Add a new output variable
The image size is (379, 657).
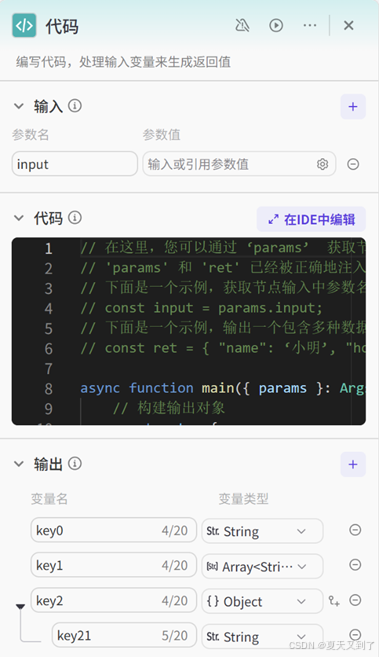353,464
